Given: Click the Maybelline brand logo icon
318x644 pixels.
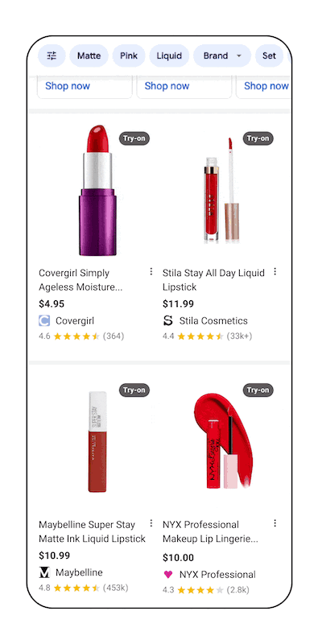Looking at the screenshot, I should pyautogui.click(x=44, y=572).
